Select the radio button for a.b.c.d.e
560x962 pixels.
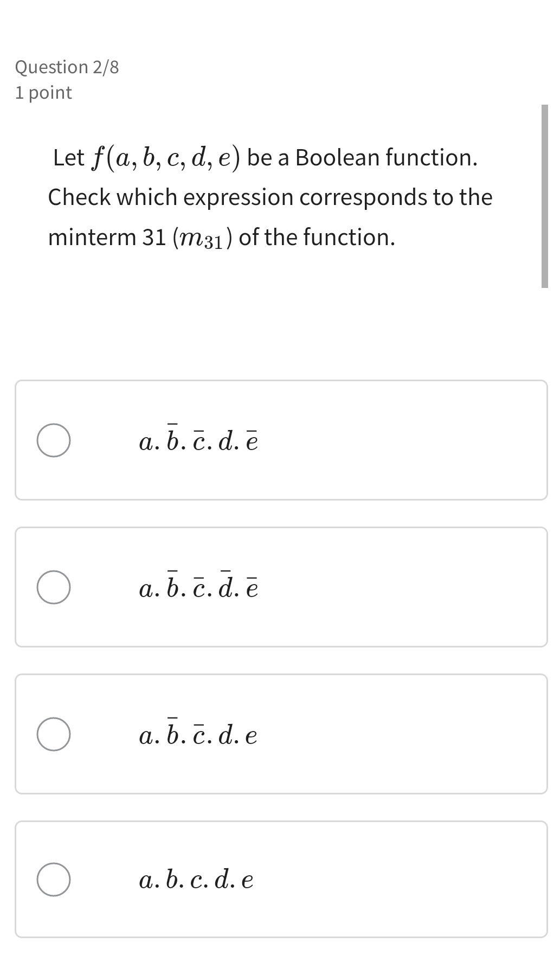pyautogui.click(x=53, y=880)
